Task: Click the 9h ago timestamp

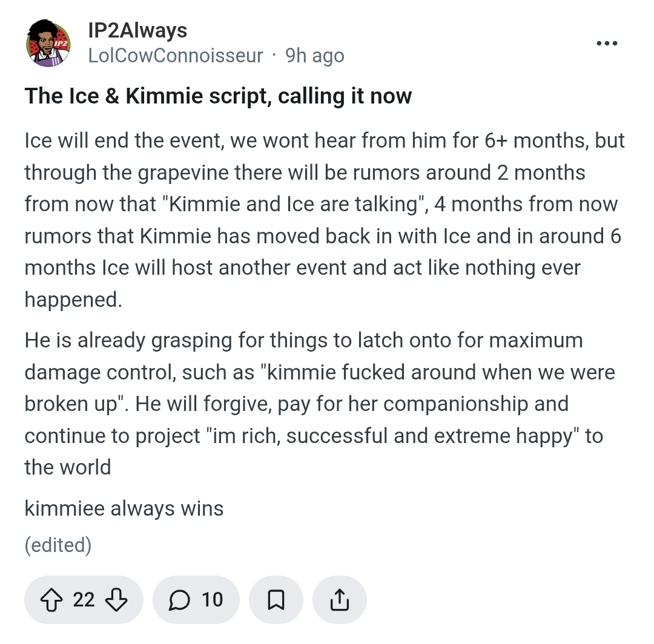Action: click(x=315, y=56)
